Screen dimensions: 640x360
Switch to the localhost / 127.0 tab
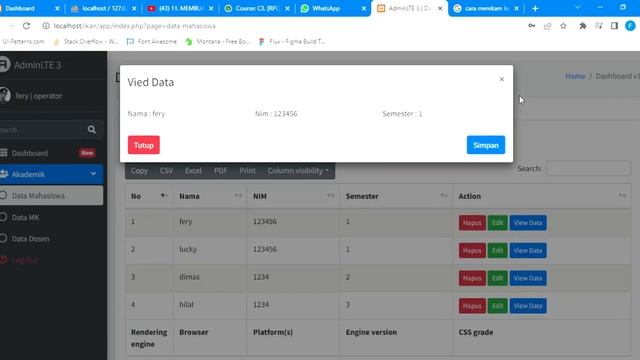pos(104,8)
